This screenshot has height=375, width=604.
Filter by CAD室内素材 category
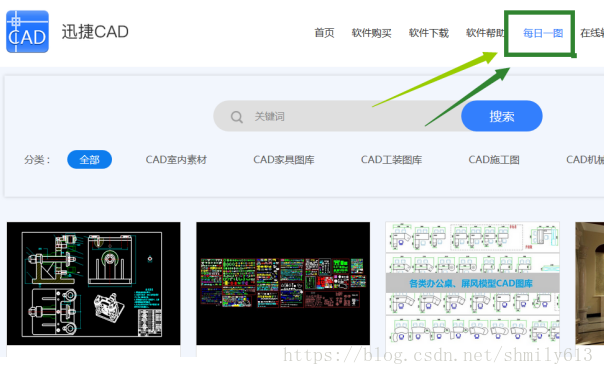tap(176, 160)
